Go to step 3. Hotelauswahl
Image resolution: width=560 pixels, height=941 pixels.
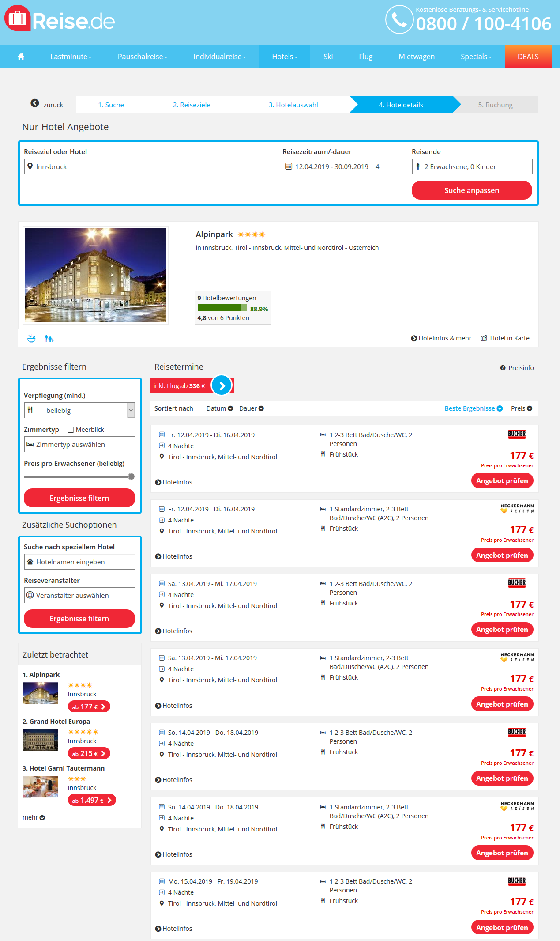pos(293,105)
